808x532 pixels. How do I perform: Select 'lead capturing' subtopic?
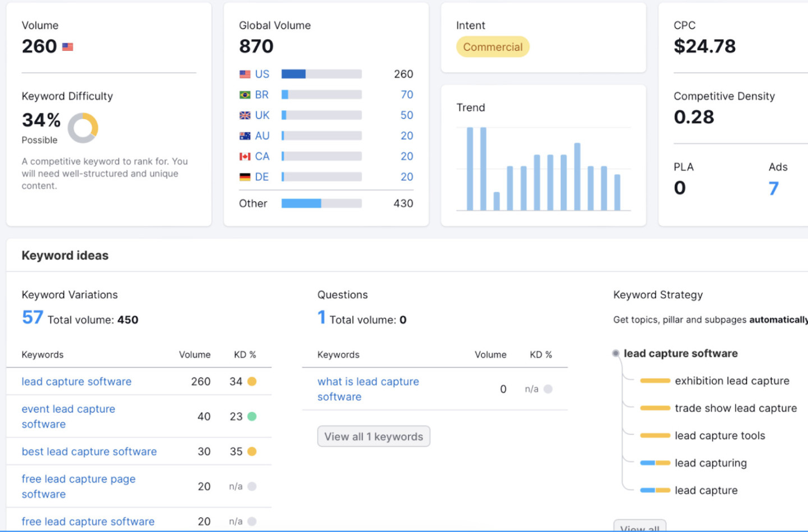point(711,463)
